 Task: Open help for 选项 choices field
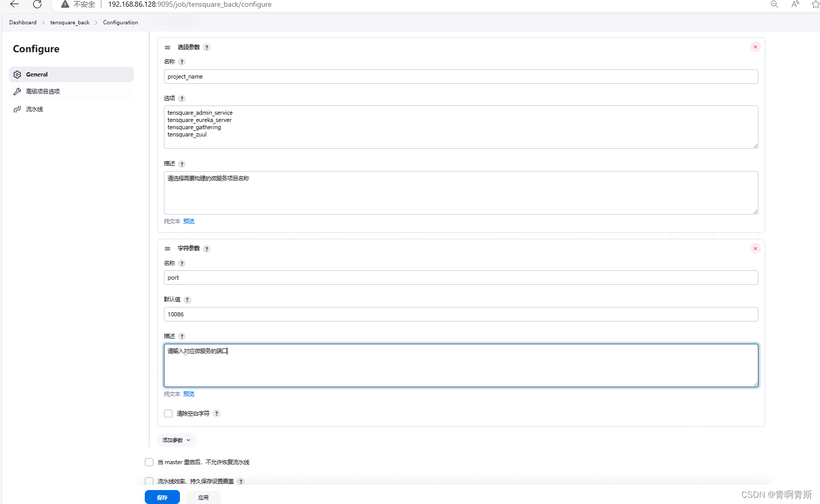coord(182,99)
